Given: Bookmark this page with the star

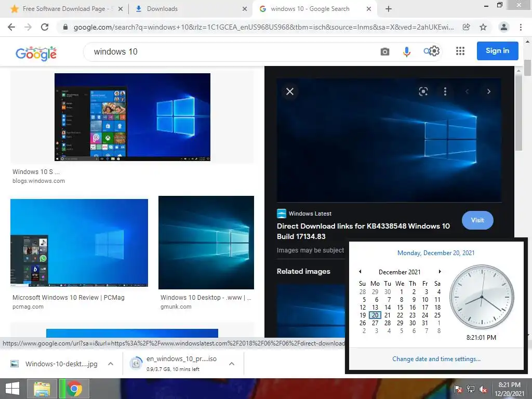Looking at the screenshot, I should point(483,27).
